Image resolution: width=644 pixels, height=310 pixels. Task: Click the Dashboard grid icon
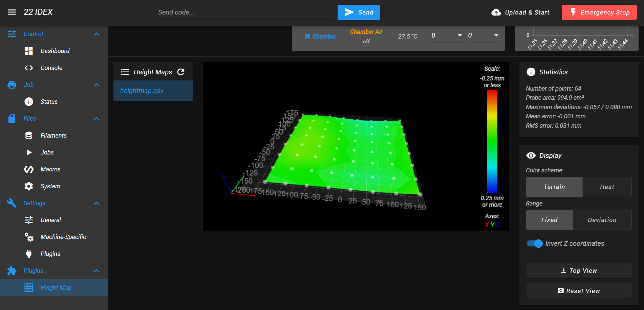tap(29, 51)
